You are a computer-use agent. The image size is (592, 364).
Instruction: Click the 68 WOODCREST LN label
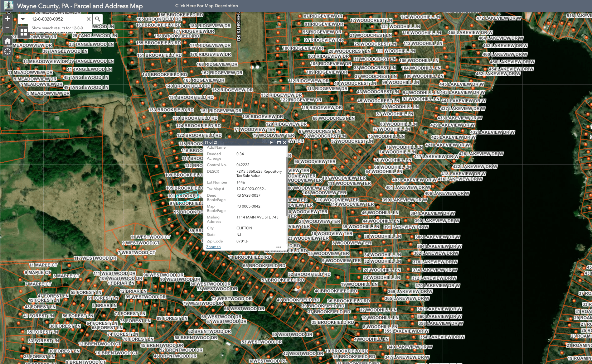click(x=334, y=118)
